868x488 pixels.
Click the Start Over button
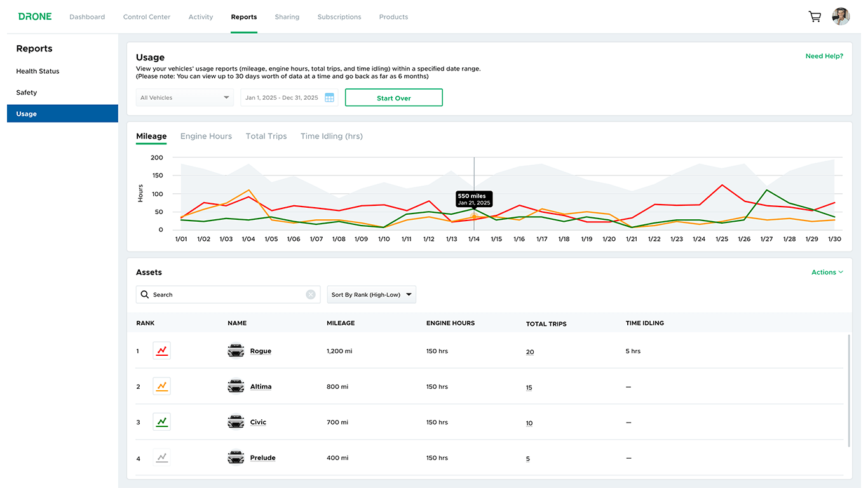[x=393, y=97]
